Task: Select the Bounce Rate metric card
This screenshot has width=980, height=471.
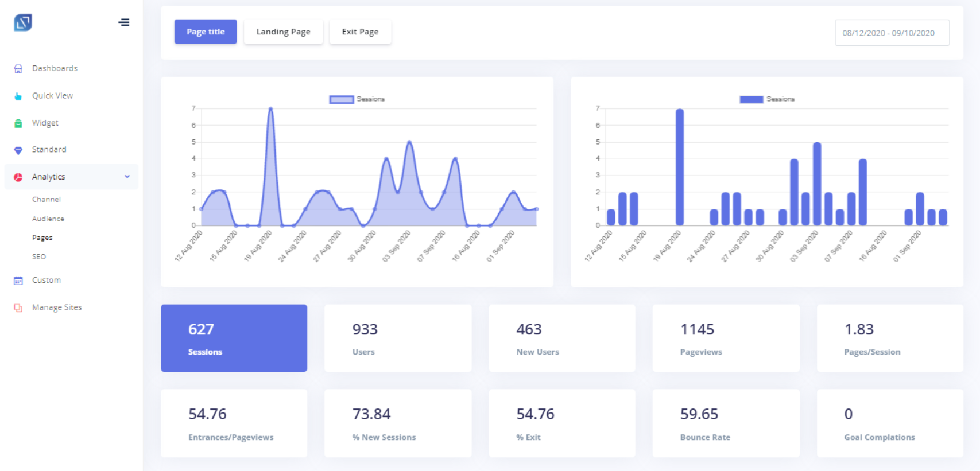Action: click(726, 423)
